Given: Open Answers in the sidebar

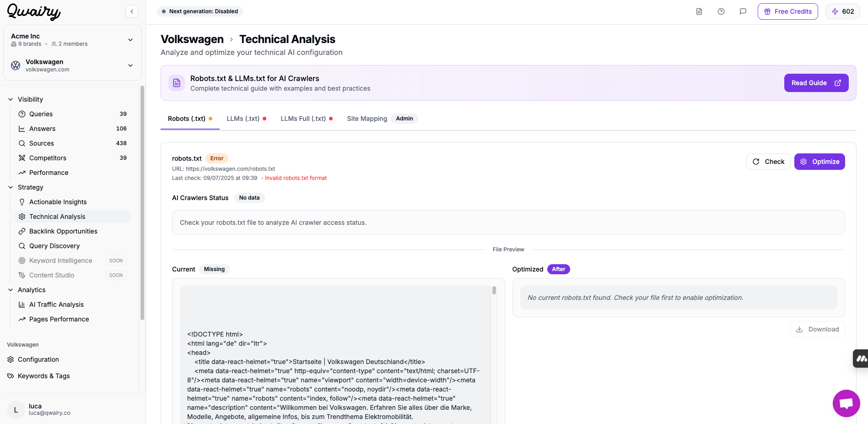Looking at the screenshot, I should click(72, 129).
